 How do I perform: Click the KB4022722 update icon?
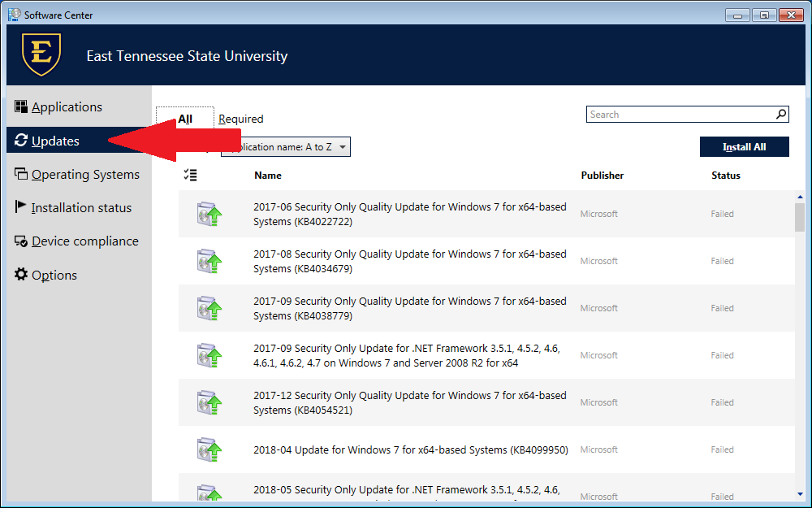(209, 215)
